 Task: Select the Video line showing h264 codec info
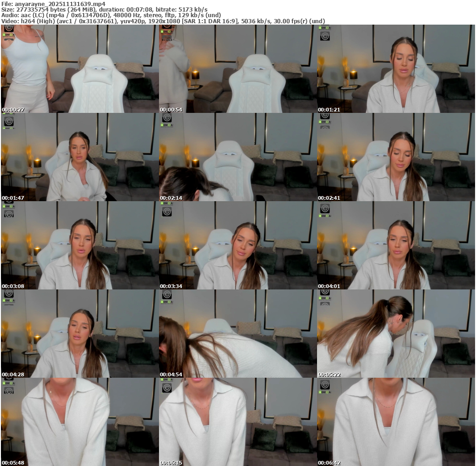(x=163, y=21)
